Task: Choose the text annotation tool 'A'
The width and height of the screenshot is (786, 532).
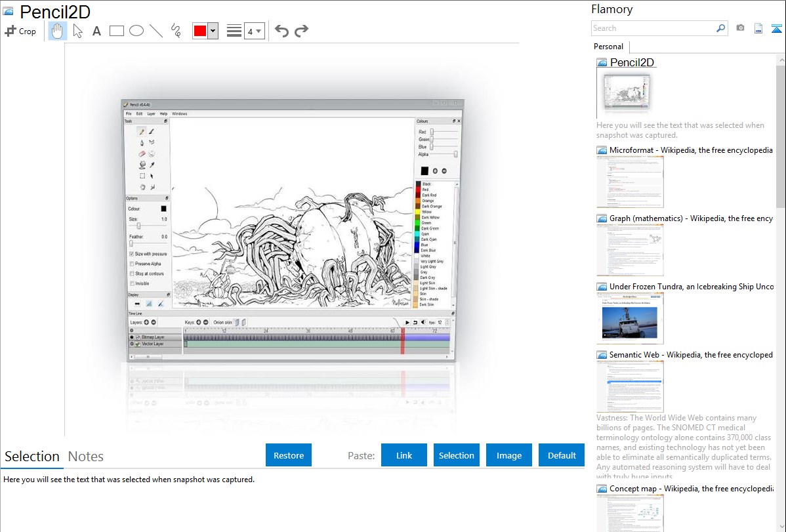Action: (96, 31)
